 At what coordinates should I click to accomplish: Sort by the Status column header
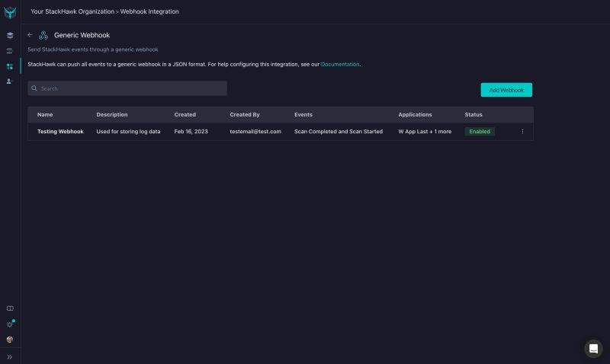(x=473, y=114)
